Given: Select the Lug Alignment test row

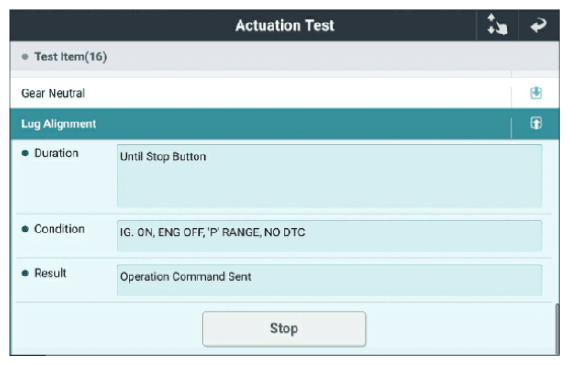Looking at the screenshot, I should [x=261, y=124].
